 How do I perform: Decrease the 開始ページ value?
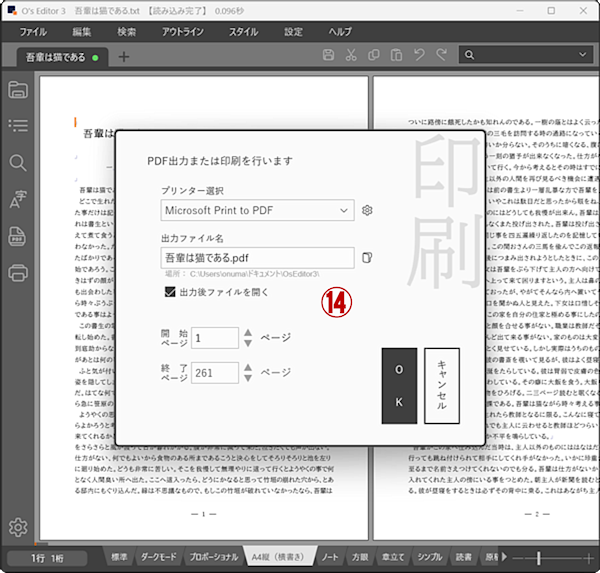[248, 343]
